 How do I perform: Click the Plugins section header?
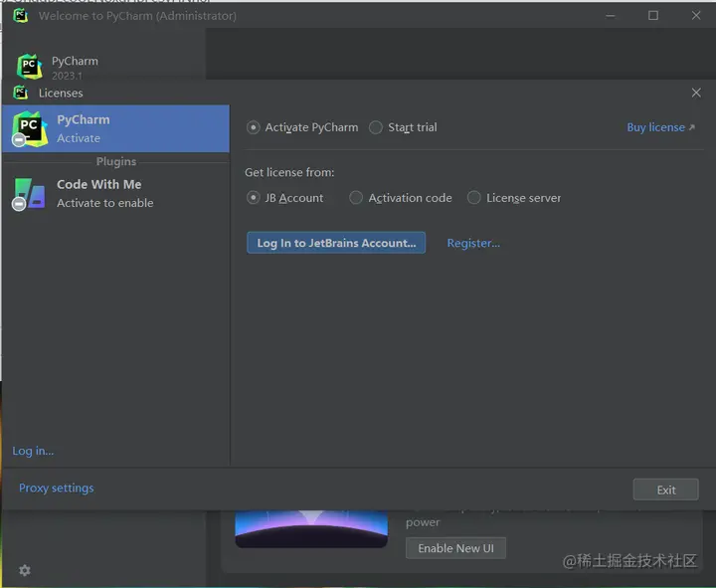[x=116, y=162]
